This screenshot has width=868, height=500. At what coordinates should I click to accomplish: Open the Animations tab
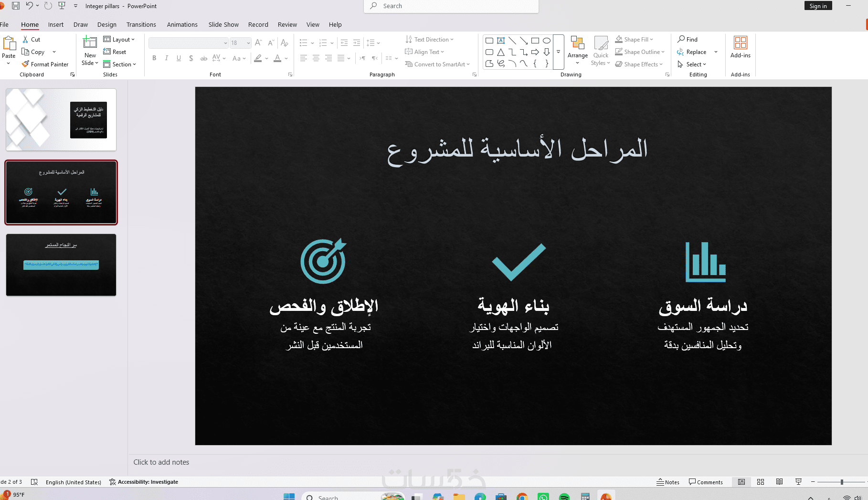coord(182,25)
